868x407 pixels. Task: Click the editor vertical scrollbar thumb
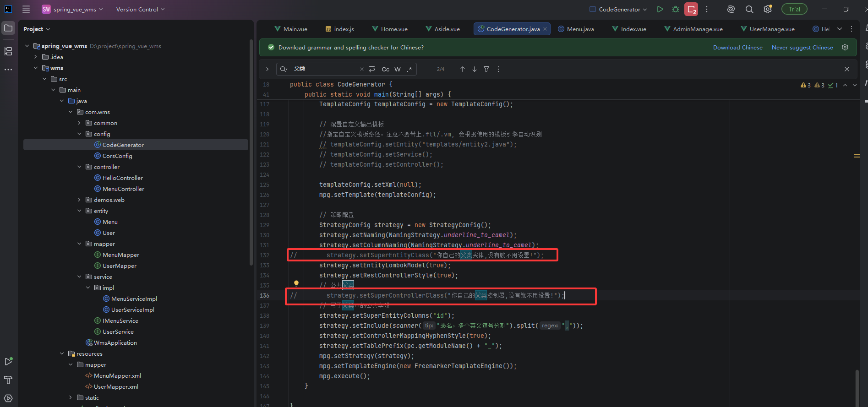857,387
